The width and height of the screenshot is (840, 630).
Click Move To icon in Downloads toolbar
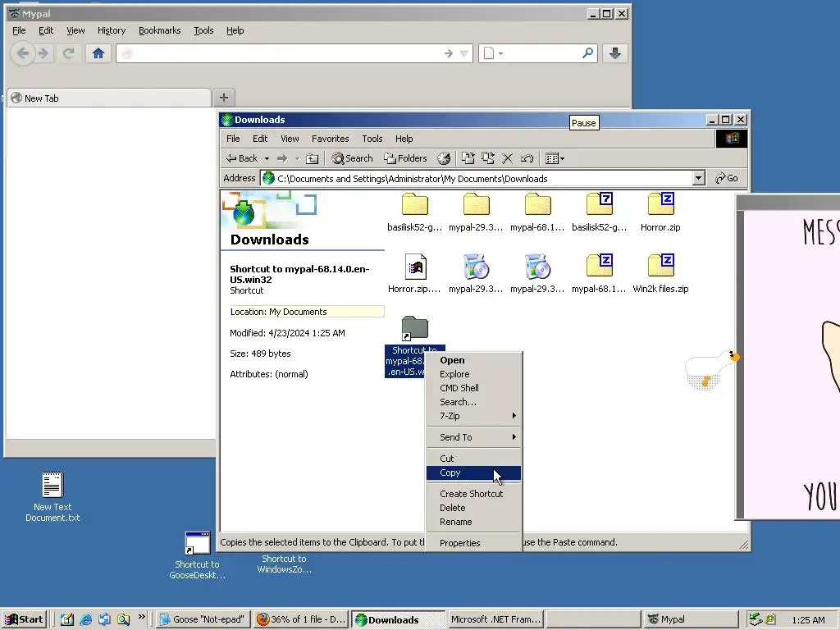[x=468, y=158]
